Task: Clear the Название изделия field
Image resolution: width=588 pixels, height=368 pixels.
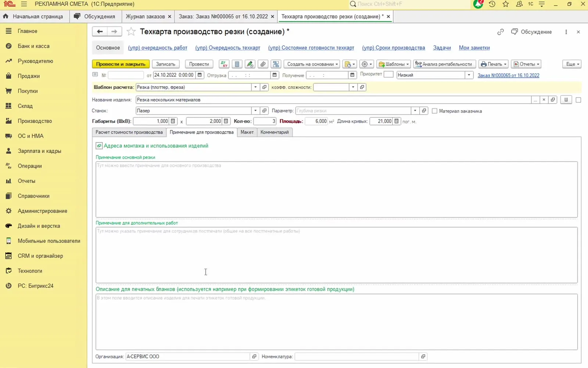Action: [x=544, y=100]
